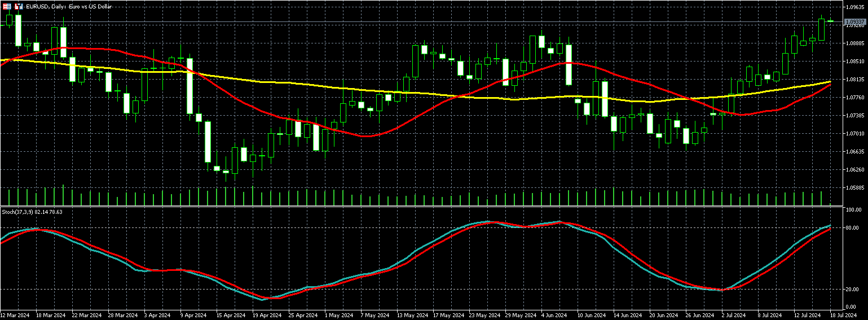Click the Depth of Market icon
This screenshot has height=320, width=868.
(x=7, y=6)
